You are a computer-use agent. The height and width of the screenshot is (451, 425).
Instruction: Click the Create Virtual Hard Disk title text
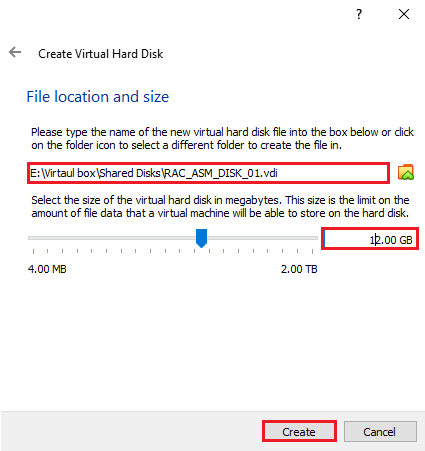point(100,54)
